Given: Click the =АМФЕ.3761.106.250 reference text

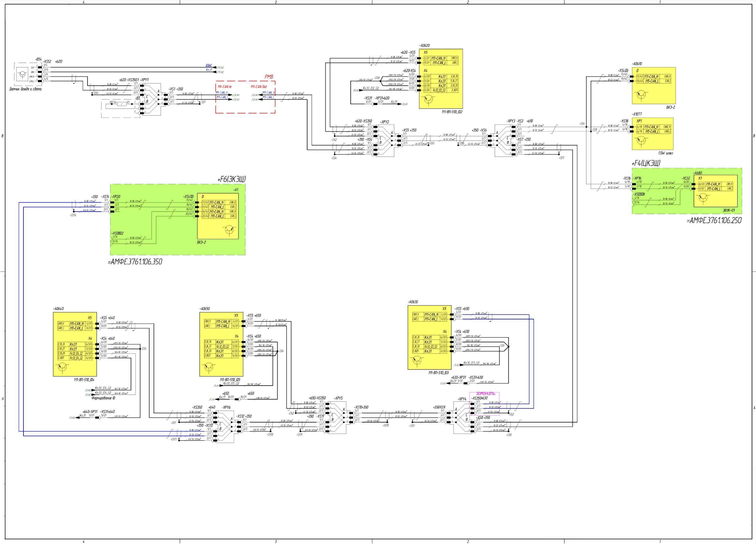Looking at the screenshot, I should click(714, 221).
